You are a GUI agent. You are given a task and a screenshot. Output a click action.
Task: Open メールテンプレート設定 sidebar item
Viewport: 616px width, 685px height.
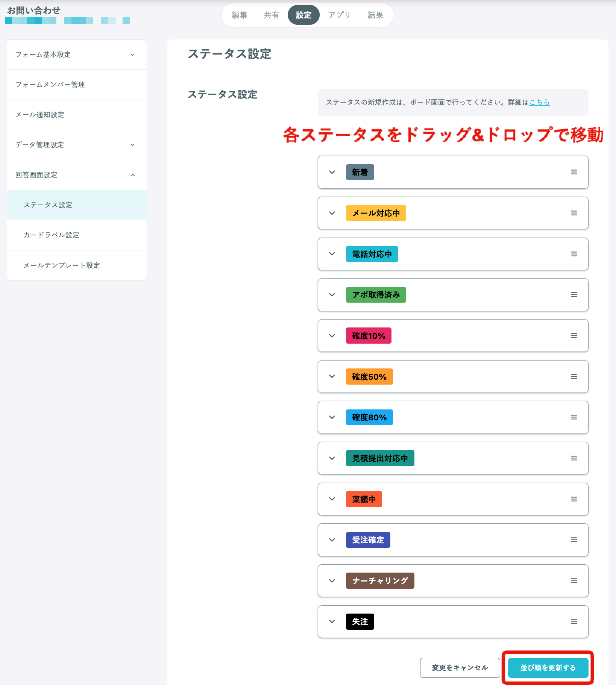point(77,265)
